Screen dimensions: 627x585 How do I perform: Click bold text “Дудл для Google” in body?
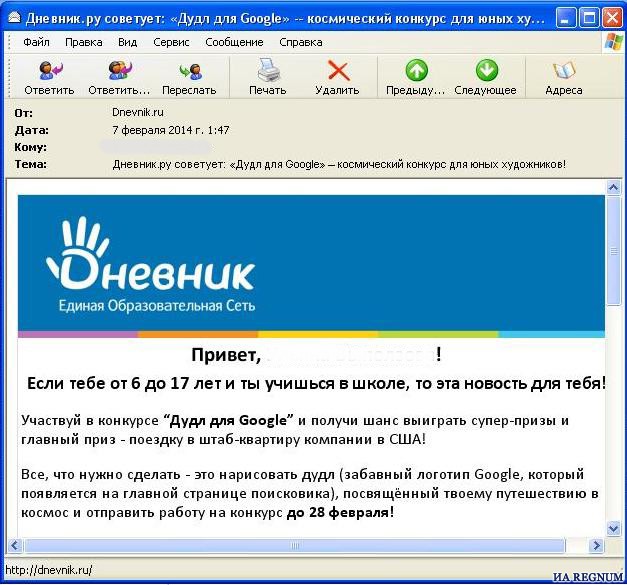pos(229,421)
